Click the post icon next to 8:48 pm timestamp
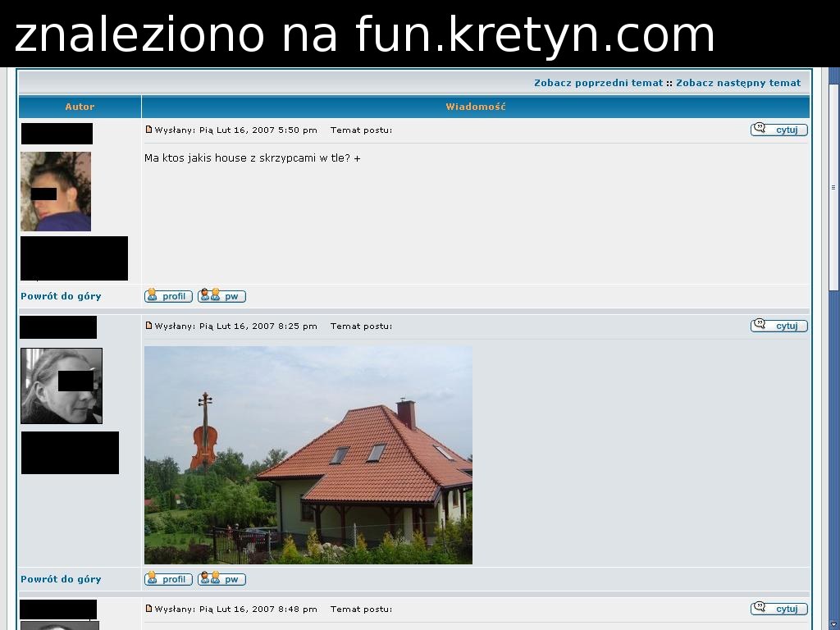The height and width of the screenshot is (630, 840). tap(149, 609)
